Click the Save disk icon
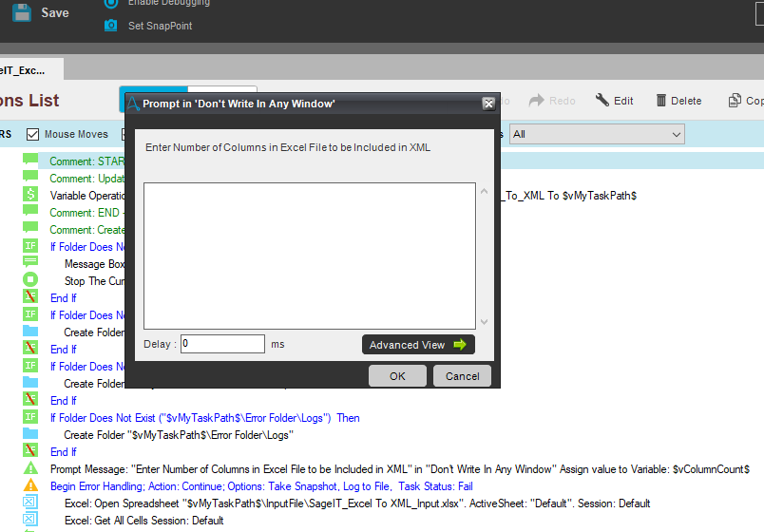The height and width of the screenshot is (532, 764). point(22,12)
